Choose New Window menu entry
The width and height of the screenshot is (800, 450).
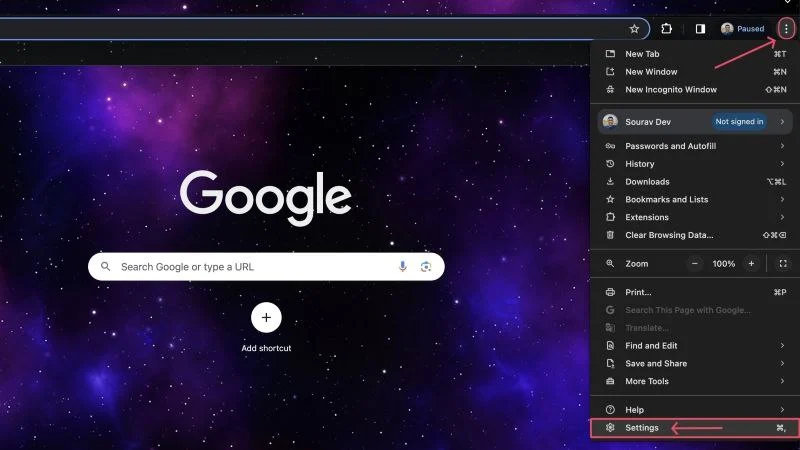point(695,71)
